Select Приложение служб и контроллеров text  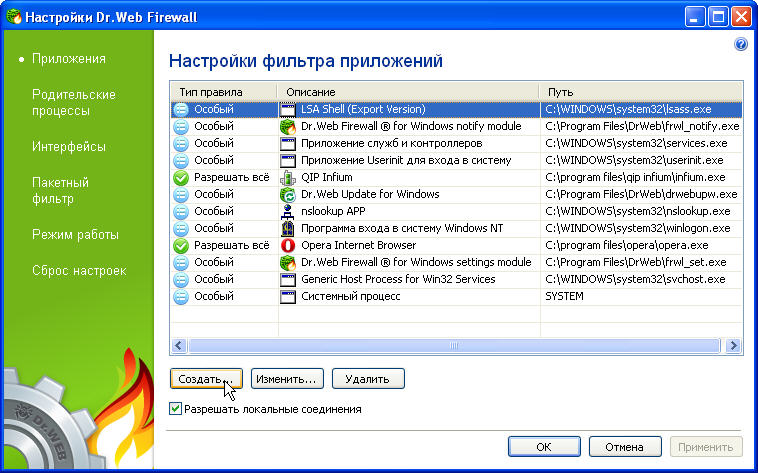(x=392, y=144)
